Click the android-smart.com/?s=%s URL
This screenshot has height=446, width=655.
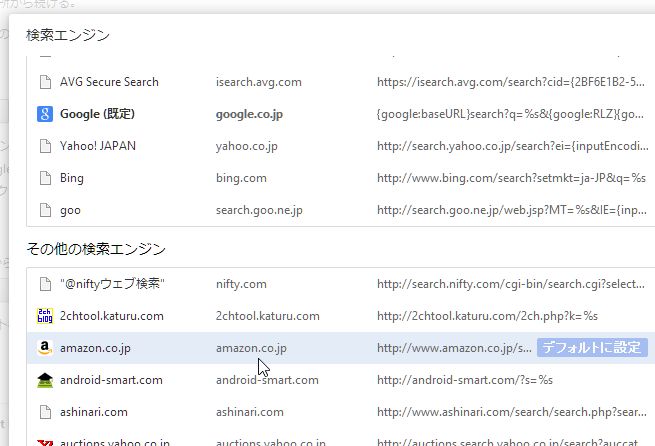465,380
